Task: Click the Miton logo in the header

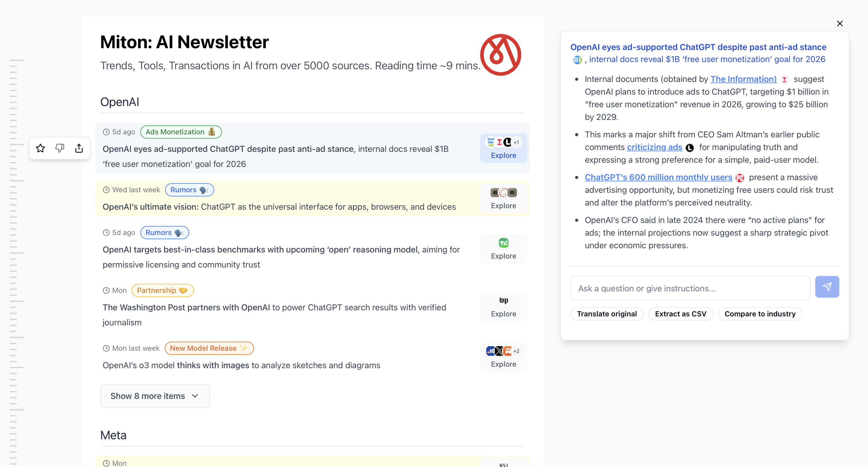Action: pyautogui.click(x=500, y=55)
